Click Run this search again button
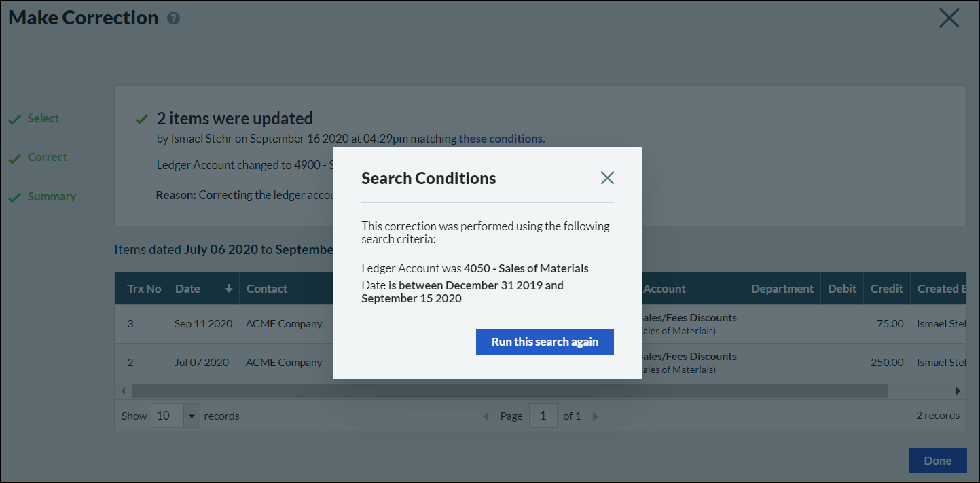The image size is (980, 483). click(545, 342)
